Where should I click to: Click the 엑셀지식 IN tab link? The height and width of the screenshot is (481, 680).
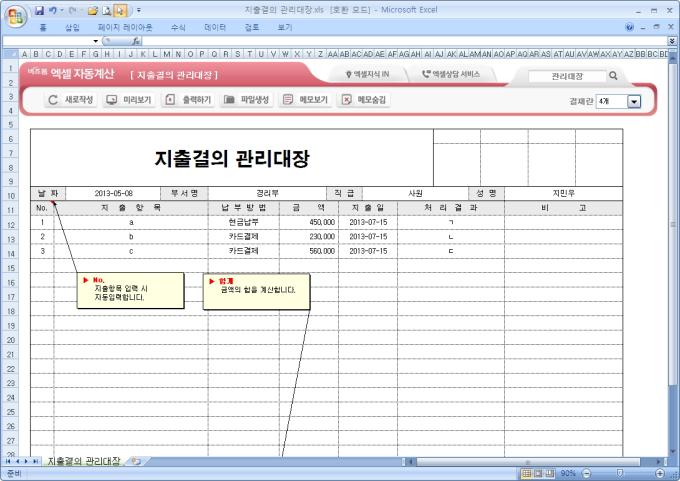click(367, 75)
